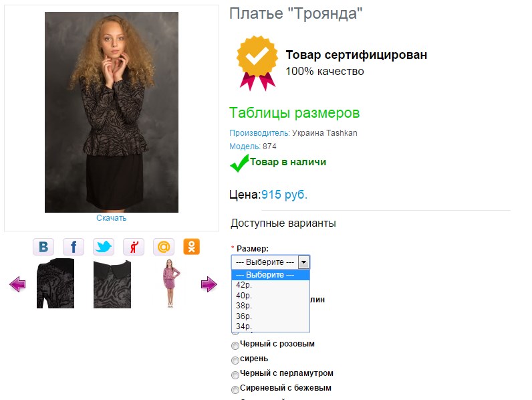Select the сирень color option

[235, 360]
